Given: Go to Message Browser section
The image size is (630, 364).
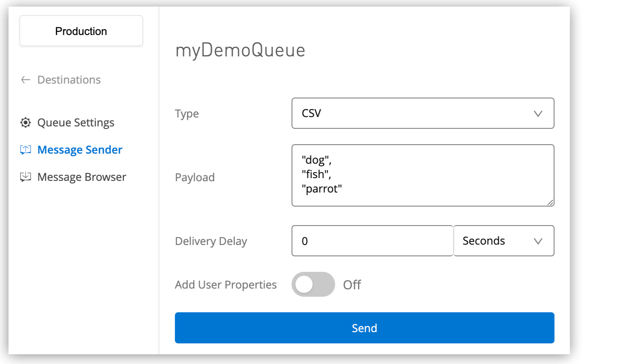Looking at the screenshot, I should [x=82, y=177].
